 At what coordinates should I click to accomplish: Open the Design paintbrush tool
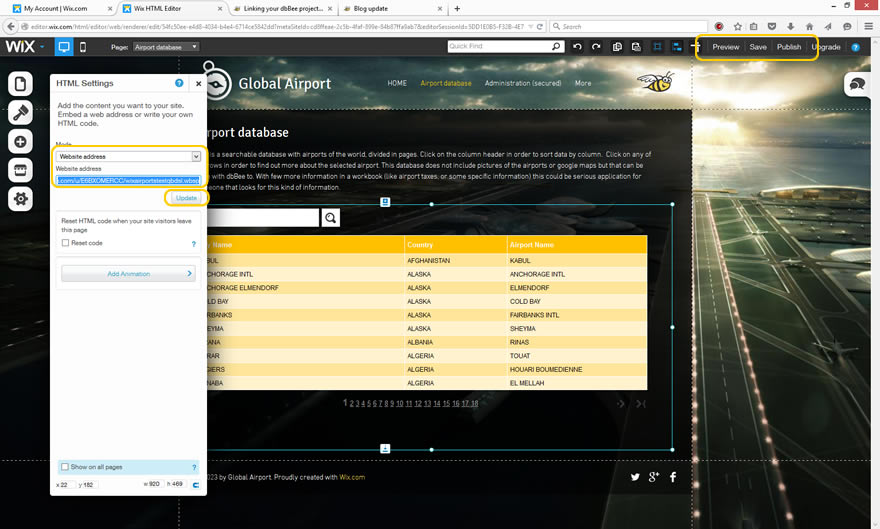(21, 113)
